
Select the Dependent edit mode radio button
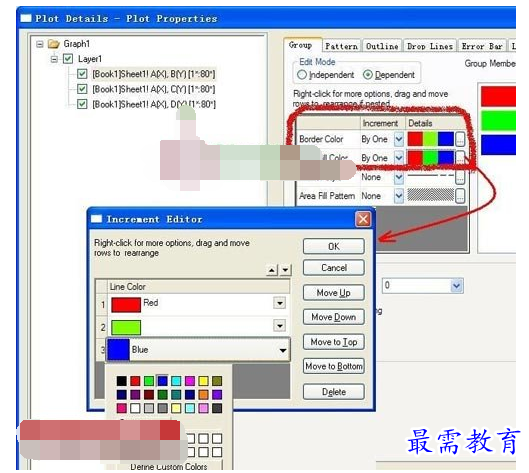coord(367,75)
